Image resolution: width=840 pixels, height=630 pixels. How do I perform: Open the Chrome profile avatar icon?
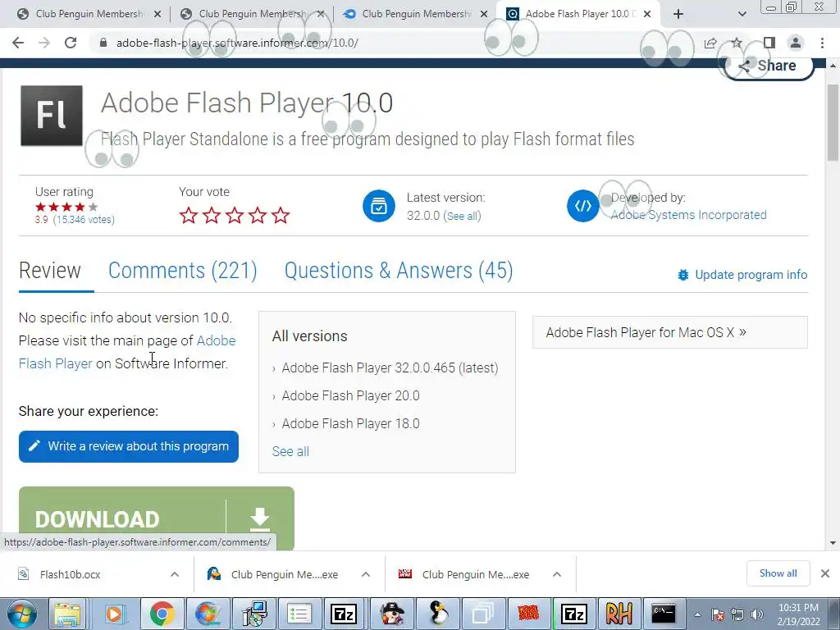click(x=796, y=43)
